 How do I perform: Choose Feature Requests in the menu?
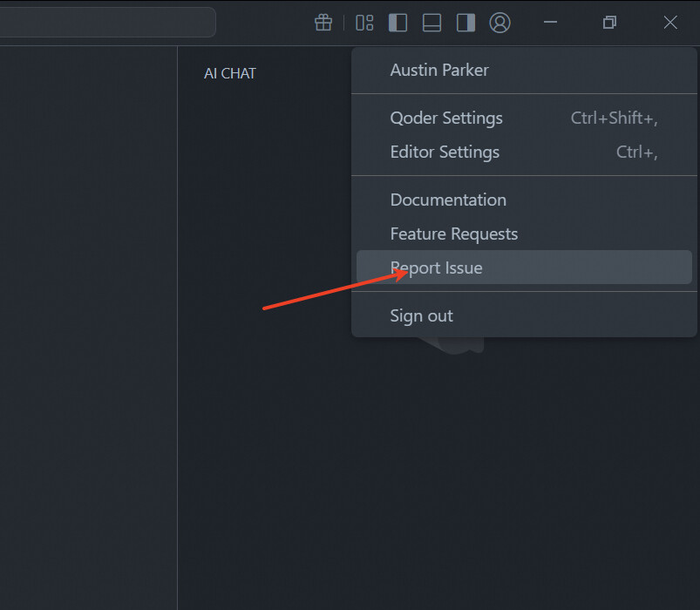pos(453,234)
